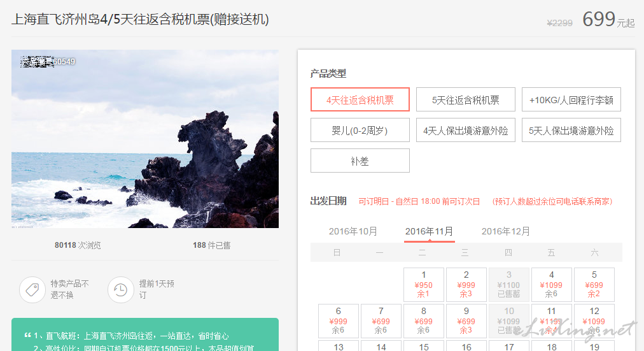
Task: Click the 80118 次浏览 view count
Action: pos(78,245)
